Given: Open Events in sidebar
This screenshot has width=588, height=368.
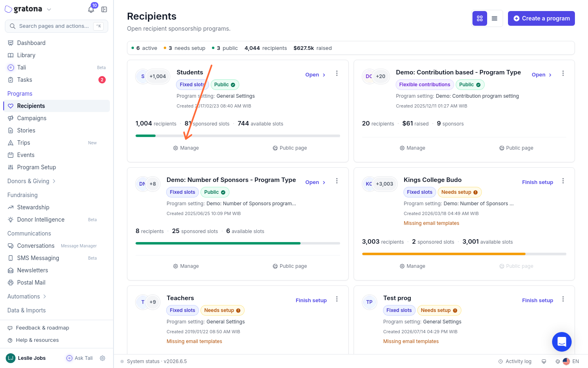Looking at the screenshot, I should [56, 155].
